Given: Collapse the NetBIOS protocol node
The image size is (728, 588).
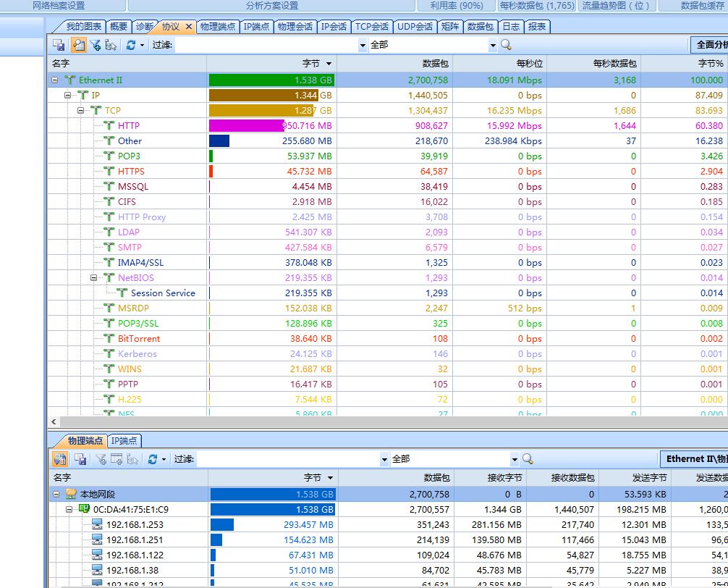Looking at the screenshot, I should pos(94,277).
